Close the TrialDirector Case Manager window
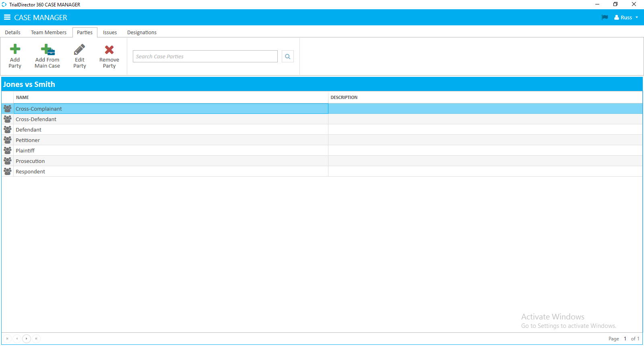Image resolution: width=644 pixels, height=346 pixels. (634, 4)
